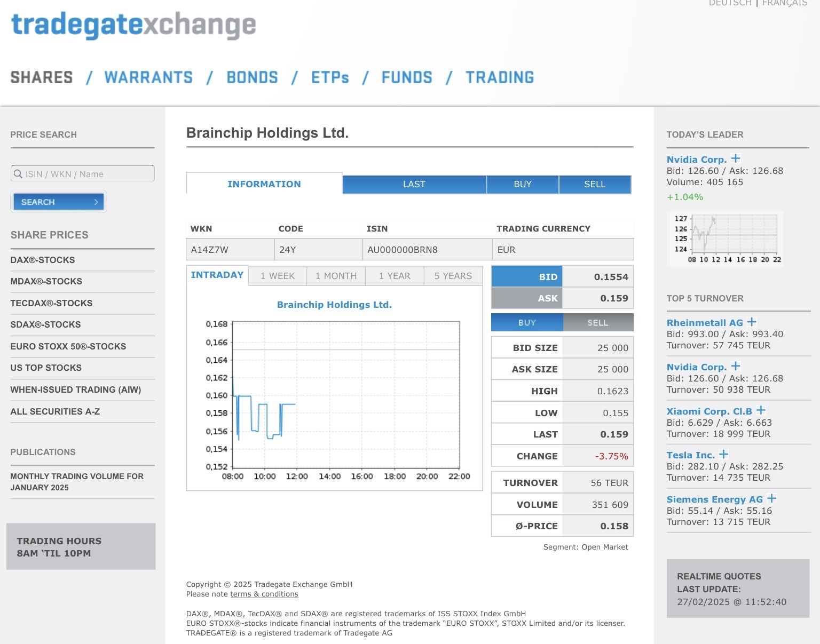The image size is (820, 644).
Task: Switch language to Deutsch
Action: coord(729,3)
